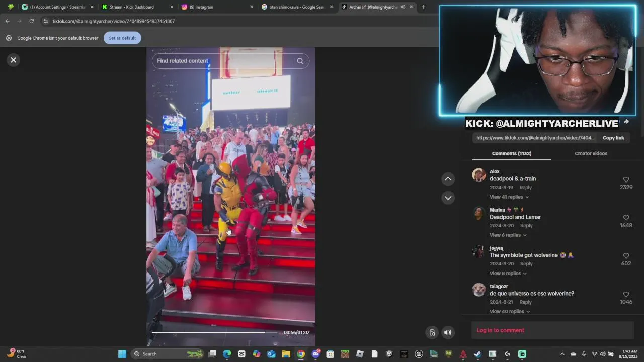Launch Microsoft Edge from taskbar

coord(227,354)
